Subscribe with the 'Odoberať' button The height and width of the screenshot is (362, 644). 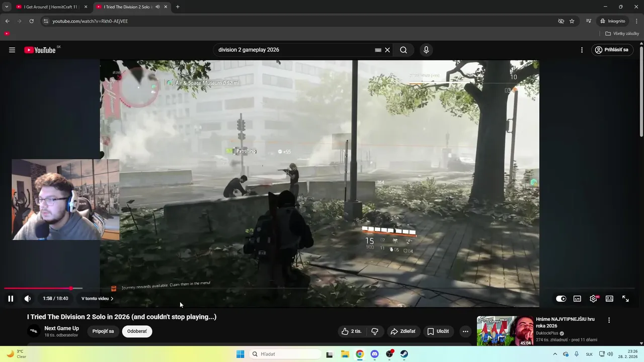(137, 331)
